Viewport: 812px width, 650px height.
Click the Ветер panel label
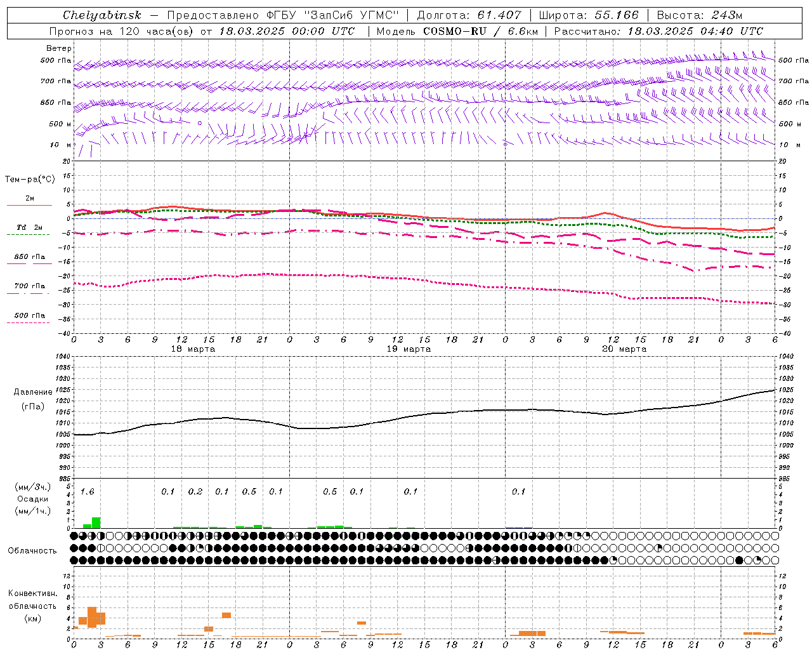(x=59, y=48)
